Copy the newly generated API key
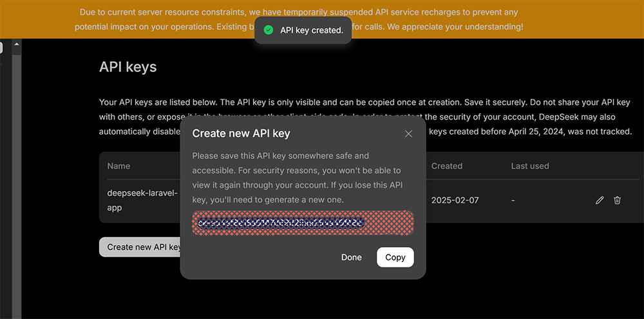644x319 pixels. pyautogui.click(x=395, y=257)
